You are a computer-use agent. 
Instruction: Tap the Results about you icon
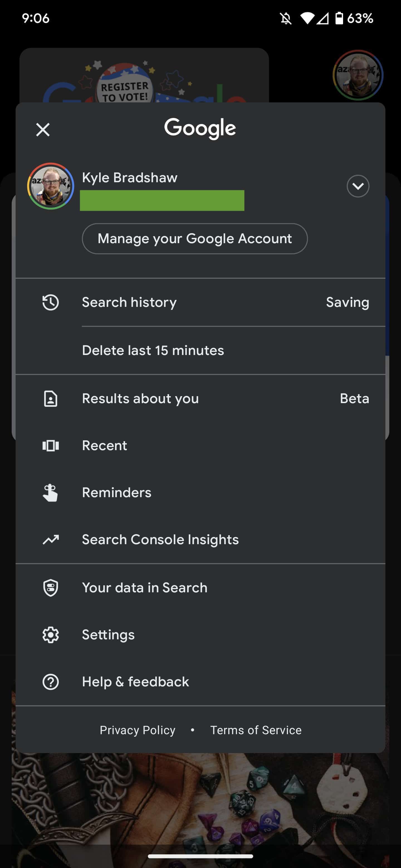click(51, 399)
